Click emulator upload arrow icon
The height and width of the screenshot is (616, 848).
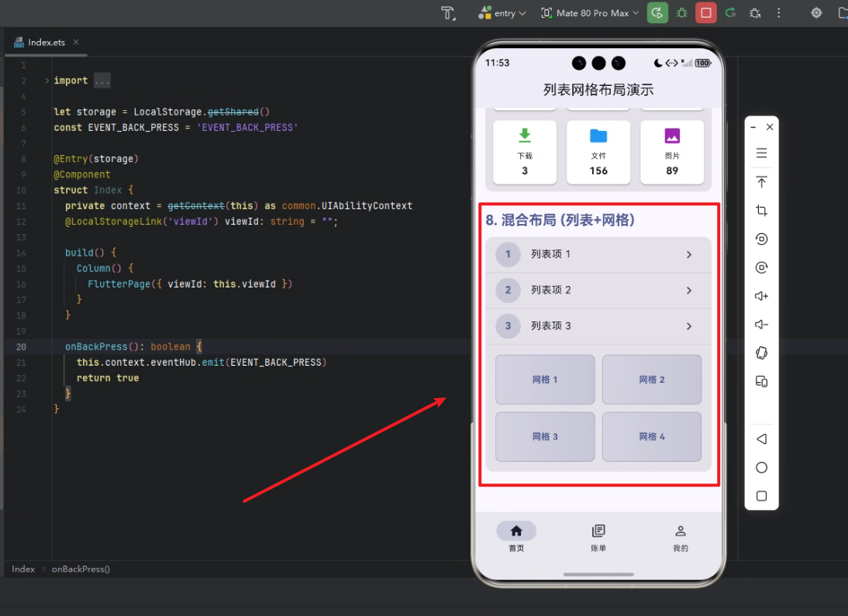(x=761, y=182)
